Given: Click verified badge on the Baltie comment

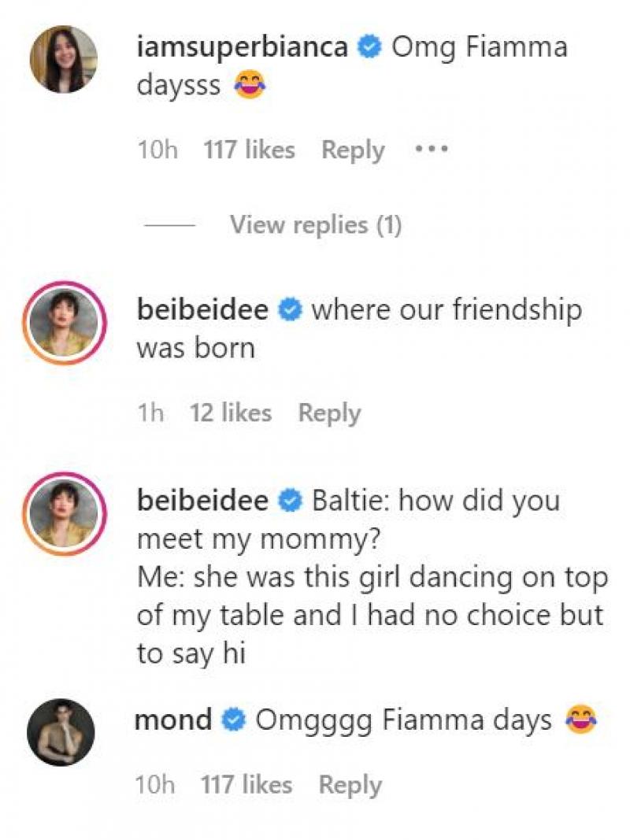Looking at the screenshot, I should point(290,501).
